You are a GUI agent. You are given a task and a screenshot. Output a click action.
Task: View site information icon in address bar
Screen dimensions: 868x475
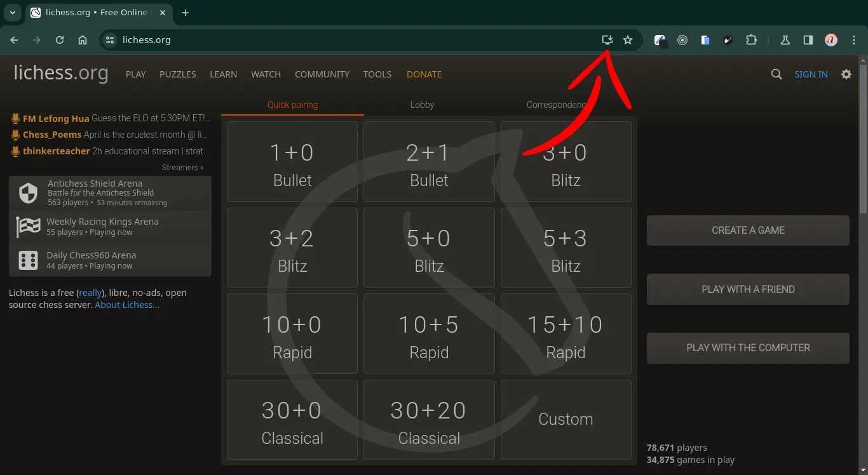(x=110, y=40)
